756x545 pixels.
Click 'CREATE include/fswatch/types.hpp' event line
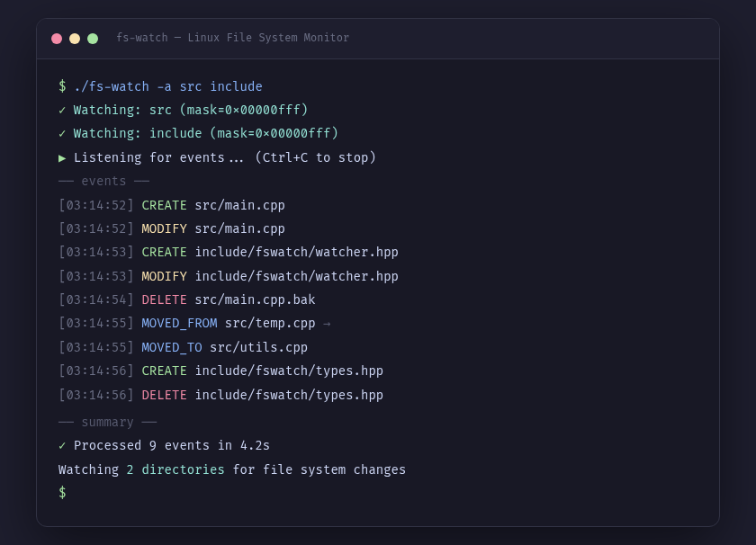[220, 371]
